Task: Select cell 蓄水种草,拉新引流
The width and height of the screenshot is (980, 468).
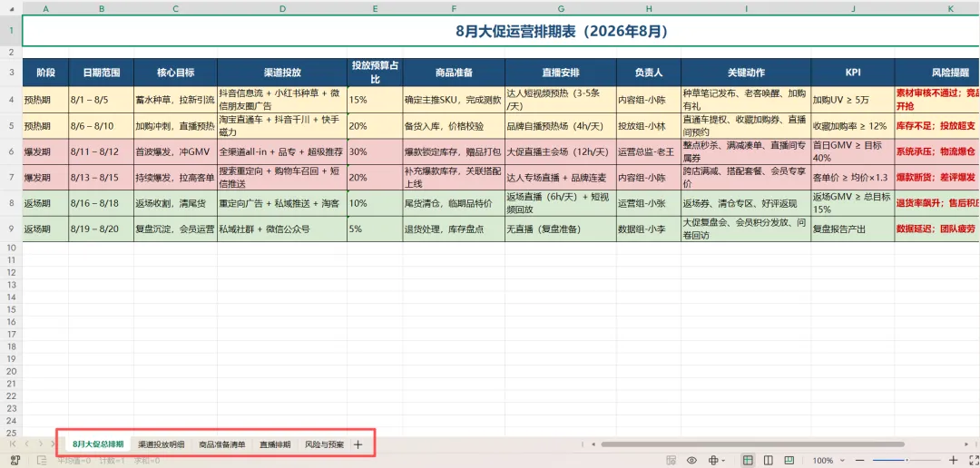Action: [176, 100]
